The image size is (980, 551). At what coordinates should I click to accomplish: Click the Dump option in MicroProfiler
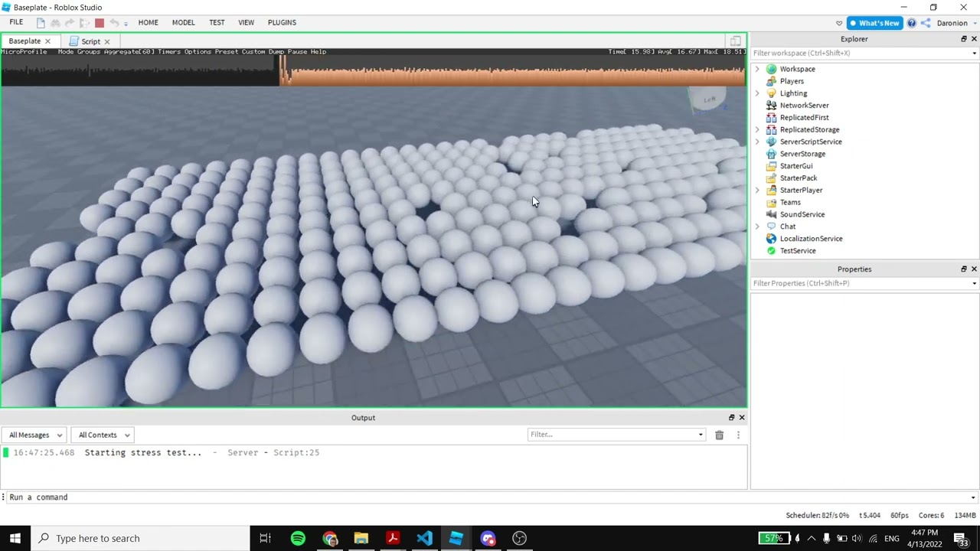[276, 52]
